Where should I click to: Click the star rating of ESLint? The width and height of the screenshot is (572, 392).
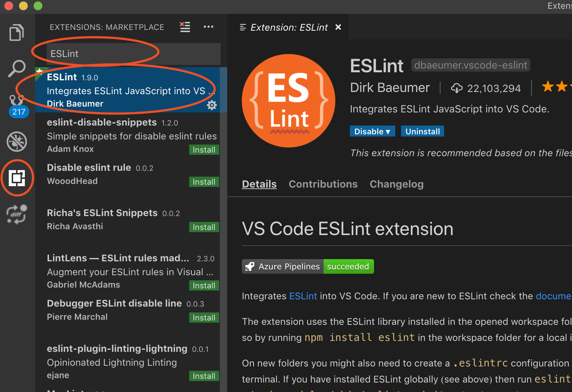point(556,87)
